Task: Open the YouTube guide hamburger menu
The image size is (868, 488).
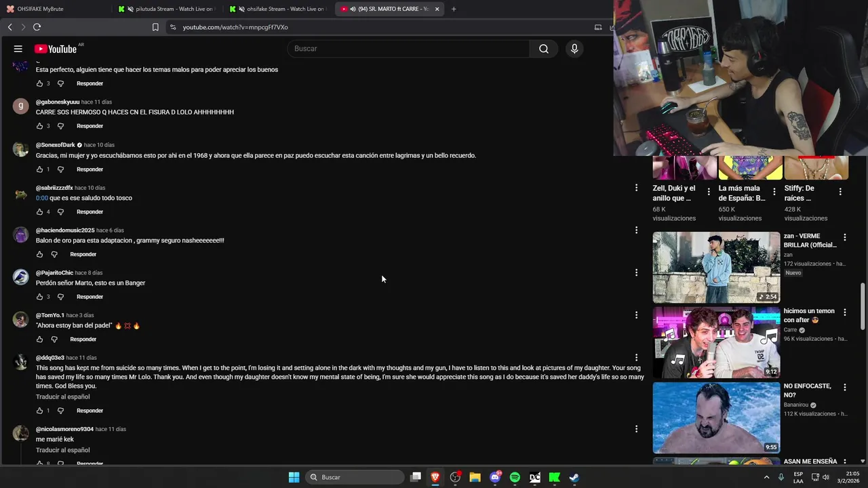Action: (18, 49)
